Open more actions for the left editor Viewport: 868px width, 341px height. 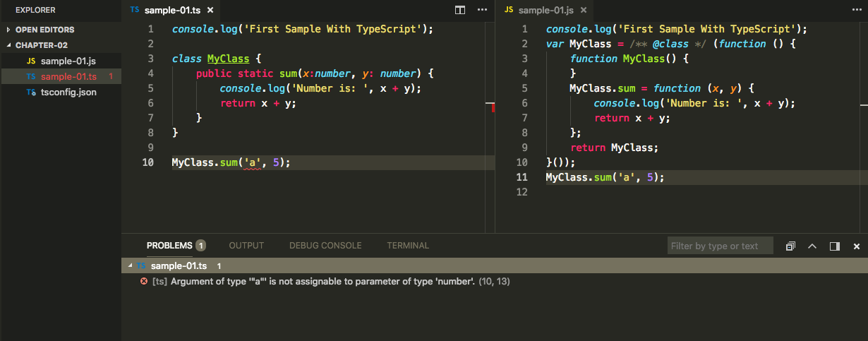(x=482, y=10)
